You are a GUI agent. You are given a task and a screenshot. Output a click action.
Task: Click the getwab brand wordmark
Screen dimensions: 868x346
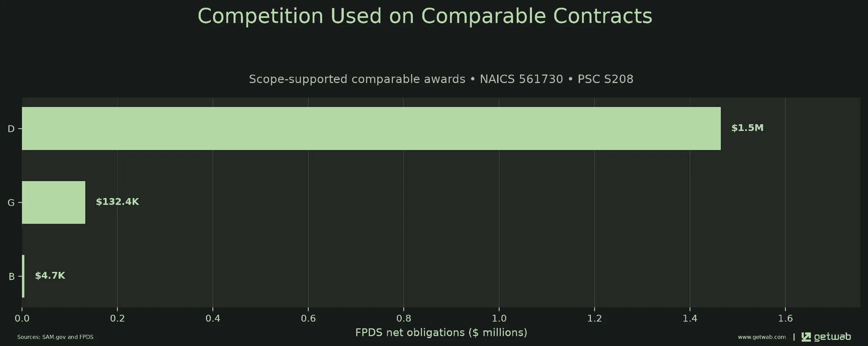[x=832, y=337]
